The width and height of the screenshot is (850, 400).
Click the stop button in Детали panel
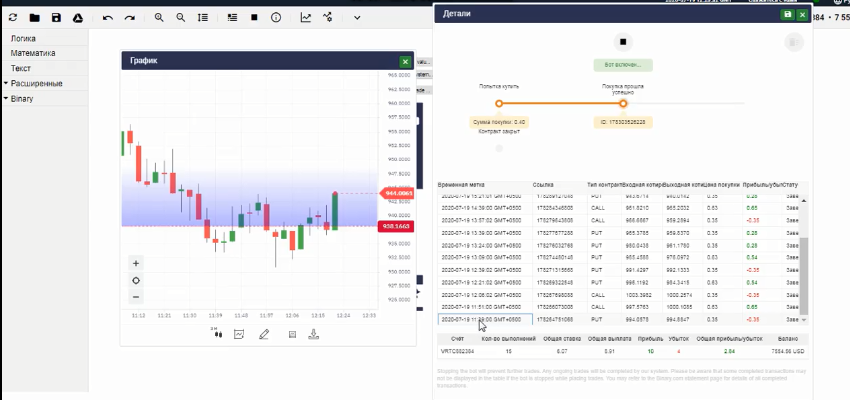coord(623,42)
